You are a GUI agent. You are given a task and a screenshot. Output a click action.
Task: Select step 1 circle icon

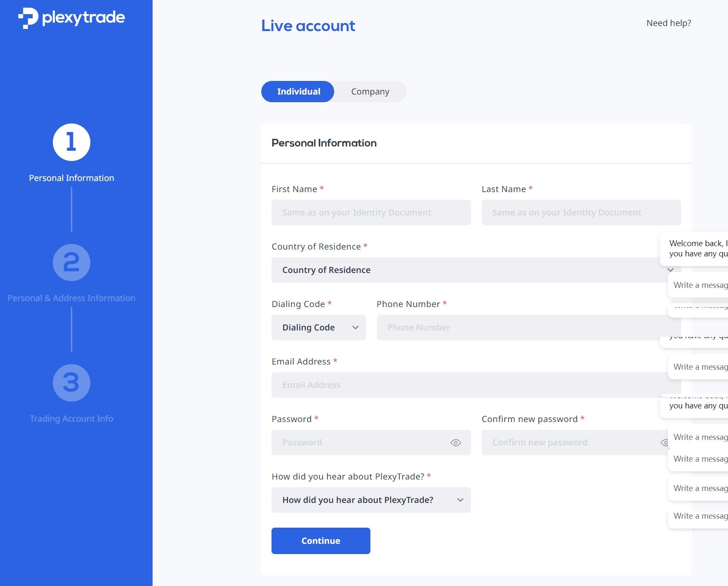(72, 142)
